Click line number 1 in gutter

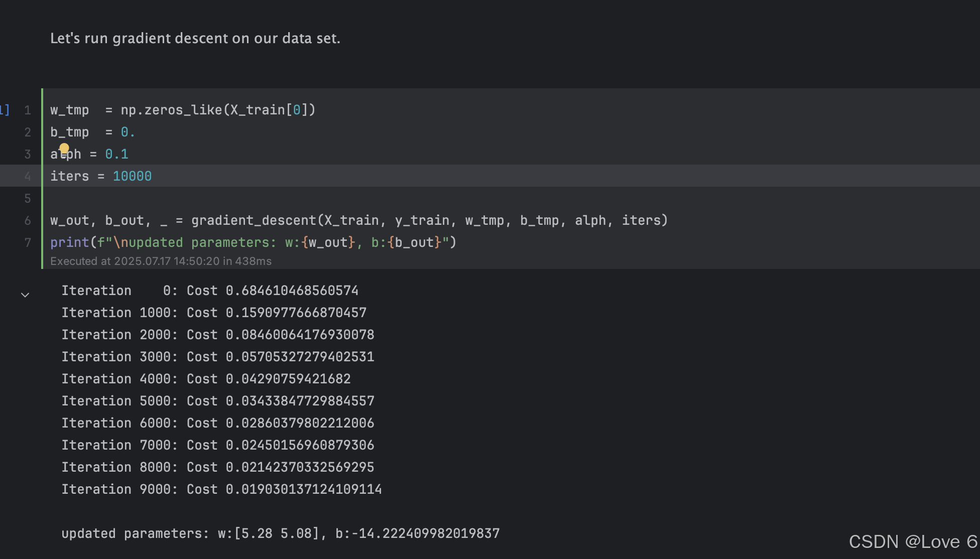28,110
